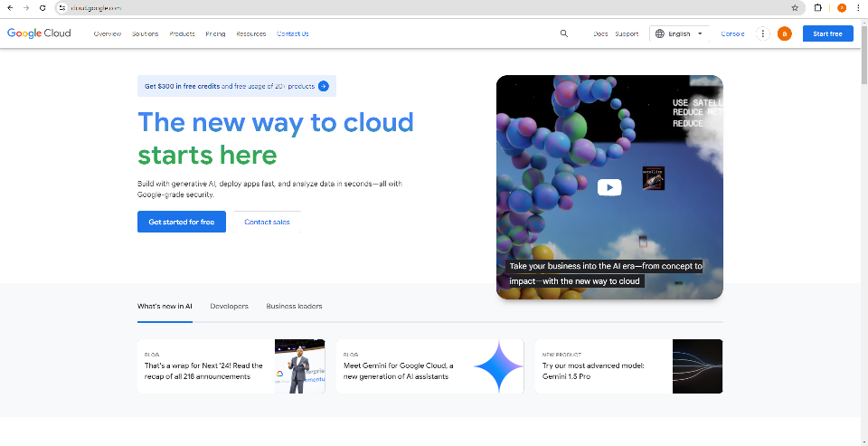Open the Resources menu
Image resolution: width=868 pixels, height=446 pixels.
click(x=251, y=33)
